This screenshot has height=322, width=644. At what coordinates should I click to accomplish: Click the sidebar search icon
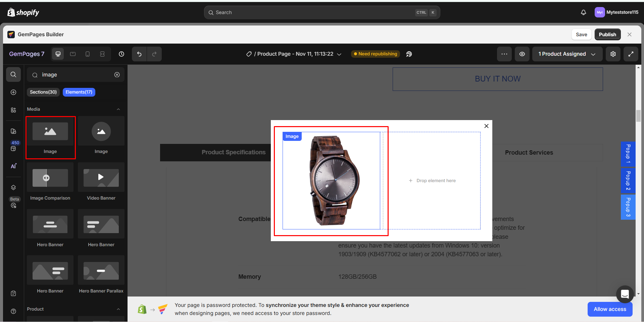[x=13, y=74]
